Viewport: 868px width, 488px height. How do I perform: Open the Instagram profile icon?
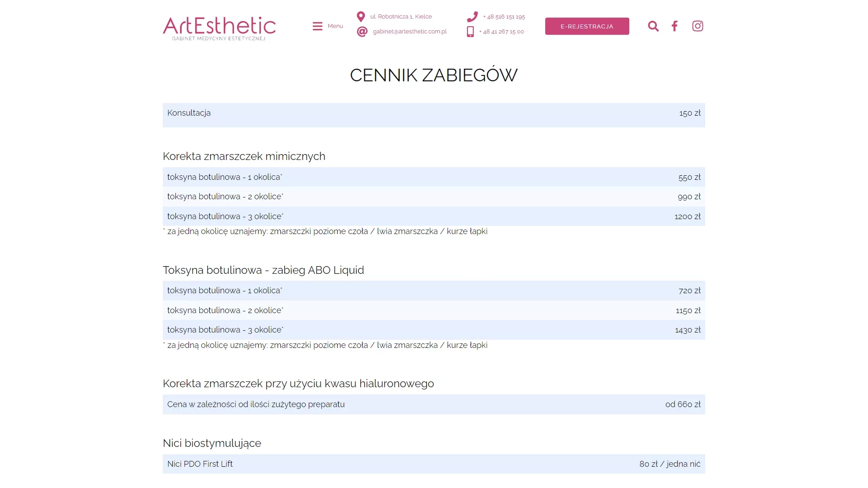[x=698, y=26]
